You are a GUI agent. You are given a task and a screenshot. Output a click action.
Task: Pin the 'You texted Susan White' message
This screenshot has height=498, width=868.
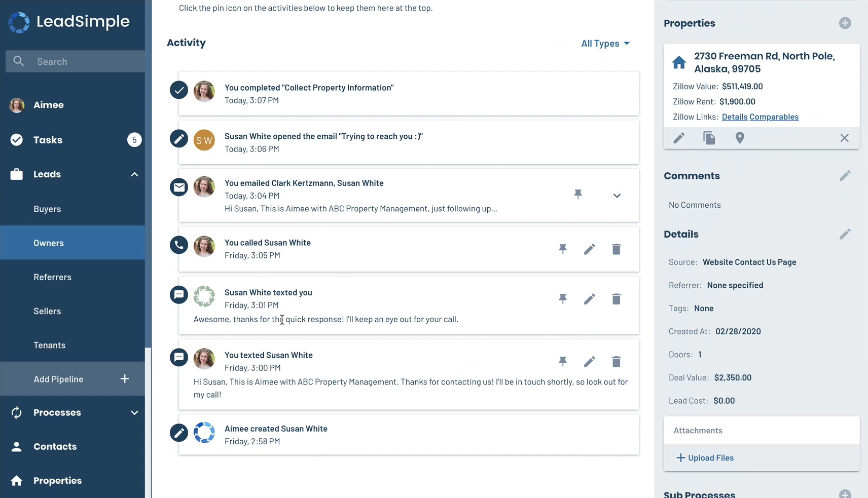pyautogui.click(x=563, y=361)
